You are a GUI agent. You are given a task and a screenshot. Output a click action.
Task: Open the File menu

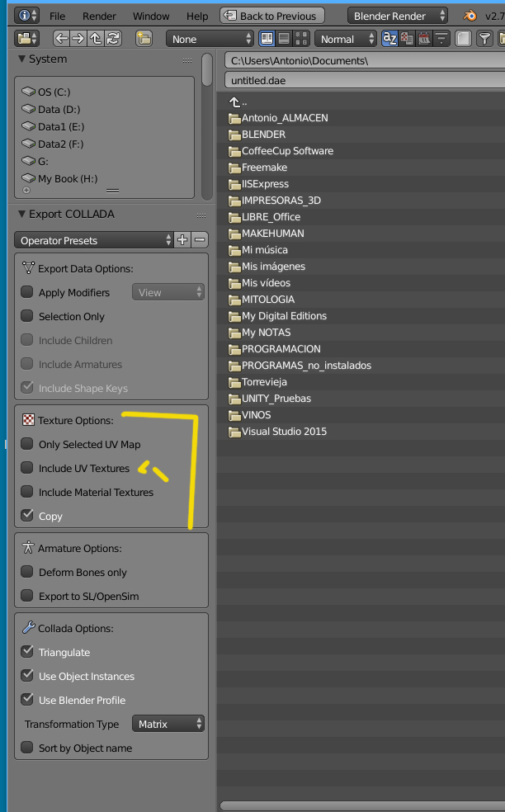57,16
